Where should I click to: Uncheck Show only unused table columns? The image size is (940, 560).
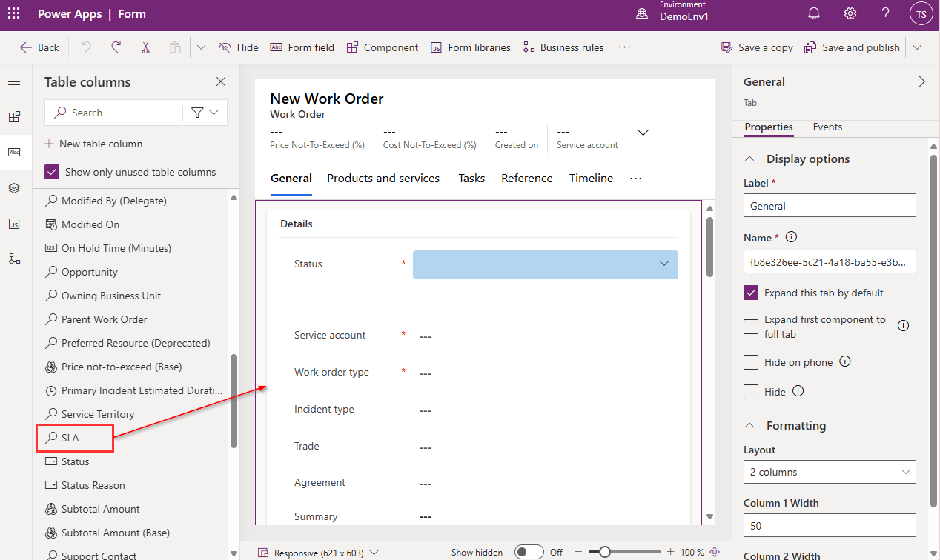[x=52, y=172]
